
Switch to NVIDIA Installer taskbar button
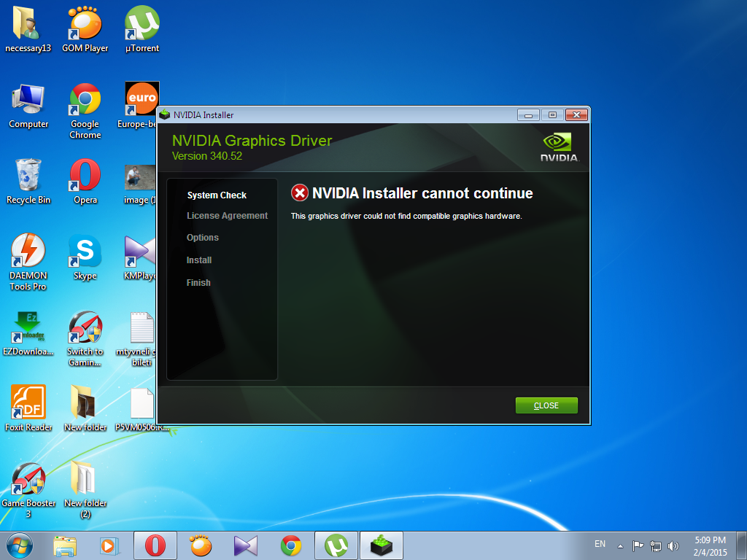(382, 545)
